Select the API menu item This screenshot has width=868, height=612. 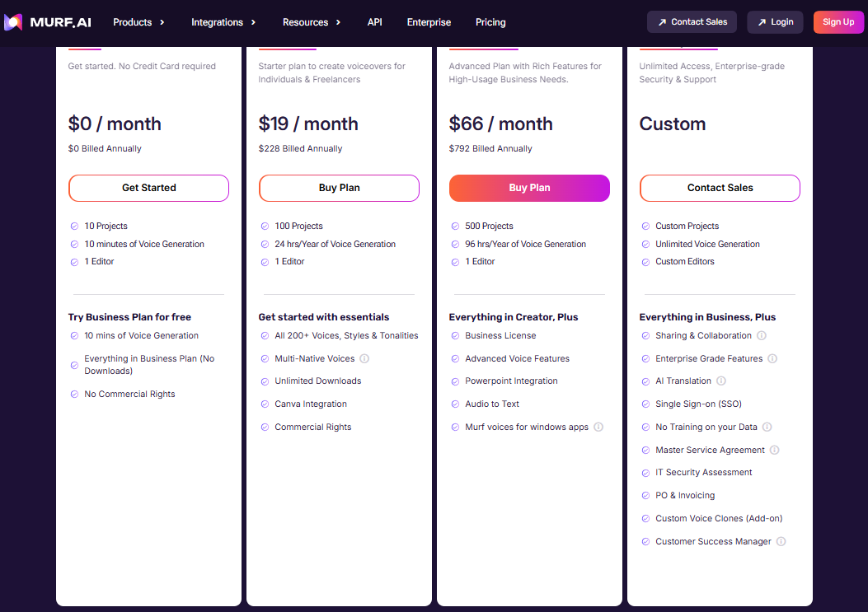[375, 22]
